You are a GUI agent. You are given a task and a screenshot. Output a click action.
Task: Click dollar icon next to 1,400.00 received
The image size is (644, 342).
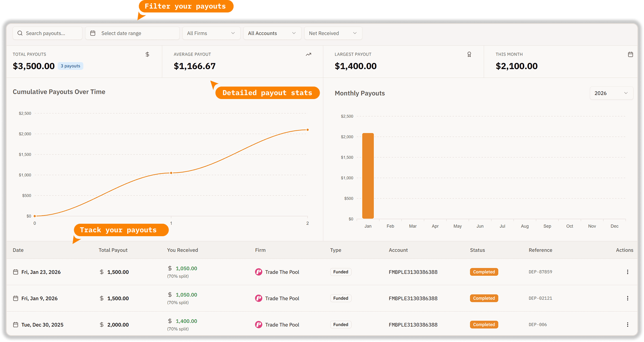click(x=170, y=321)
